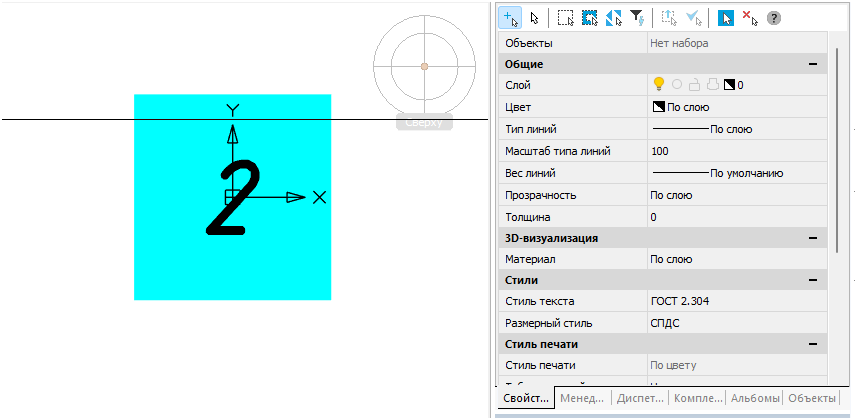Switch to the Объекты tab
The image size is (857, 420).
click(812, 399)
